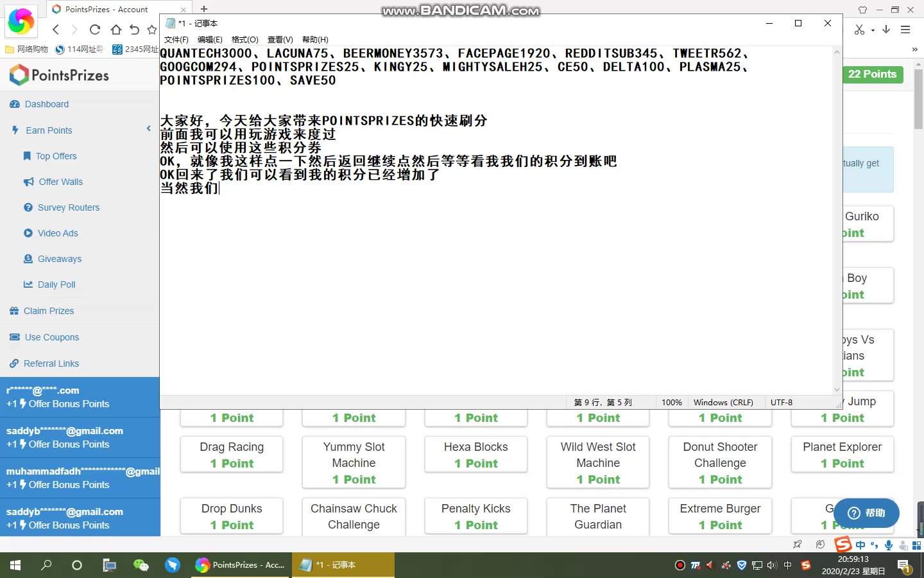The height and width of the screenshot is (578, 924).
Task: Reload the page with refresh icon
Action: (x=95, y=30)
